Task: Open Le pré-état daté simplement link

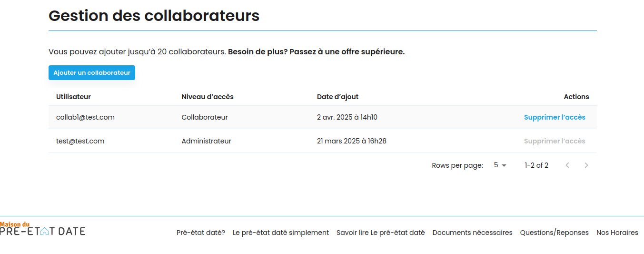Action: point(281,233)
